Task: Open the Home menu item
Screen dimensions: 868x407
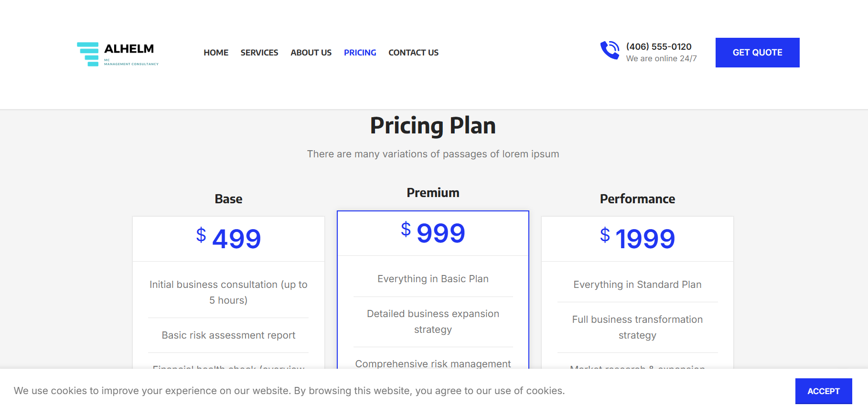Action: (x=216, y=53)
